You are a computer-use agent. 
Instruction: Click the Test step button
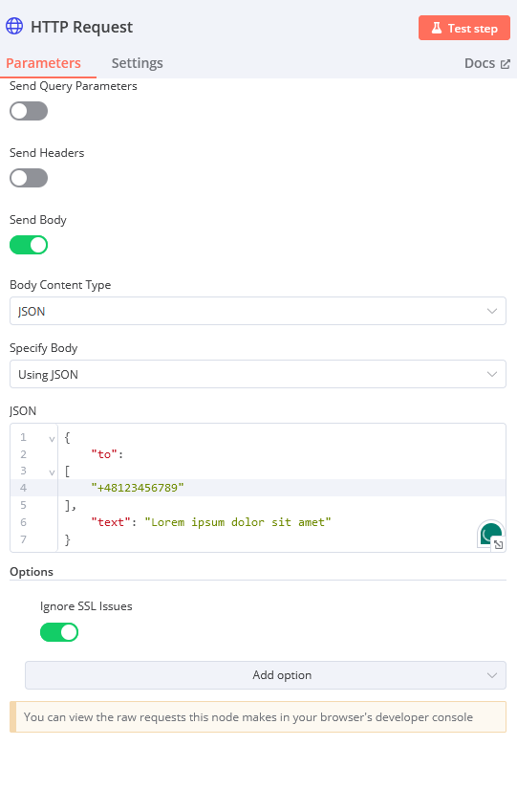point(464,28)
